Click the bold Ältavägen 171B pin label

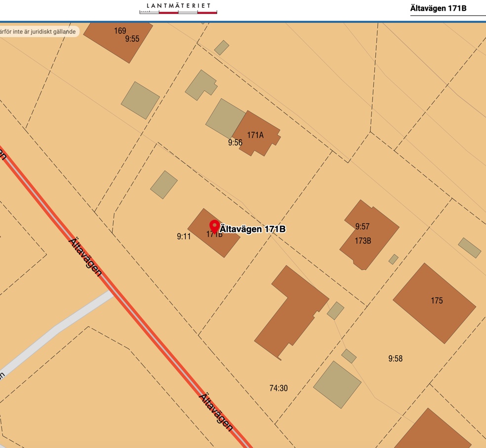click(x=252, y=229)
